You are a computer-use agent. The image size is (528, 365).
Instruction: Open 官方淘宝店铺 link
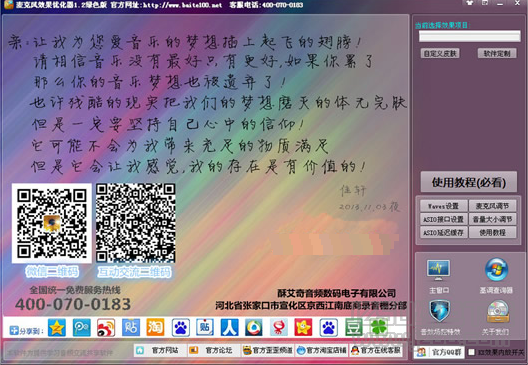322,351
